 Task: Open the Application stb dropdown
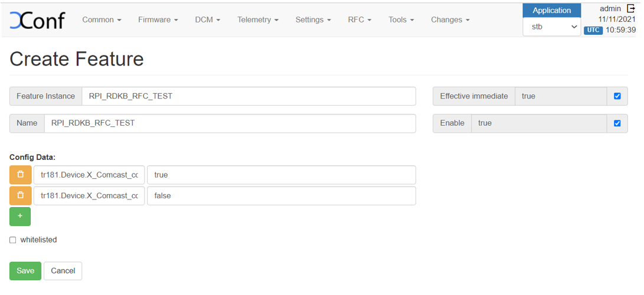click(552, 27)
